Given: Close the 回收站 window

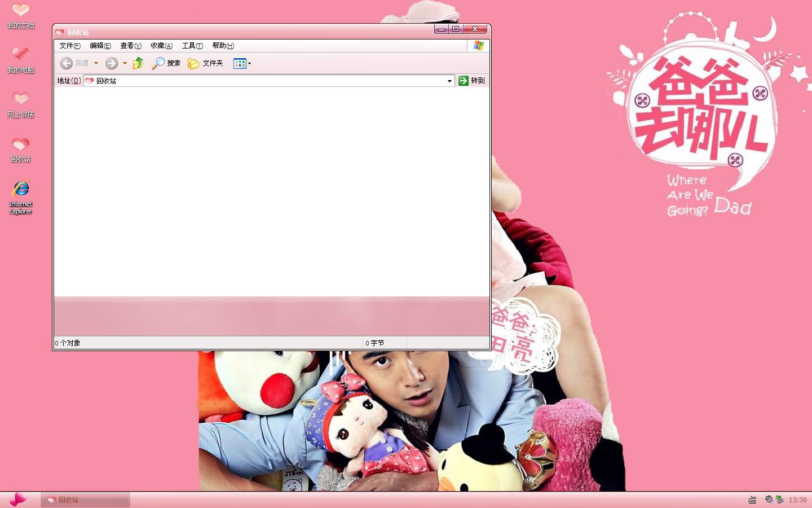Looking at the screenshot, I should pos(475,29).
